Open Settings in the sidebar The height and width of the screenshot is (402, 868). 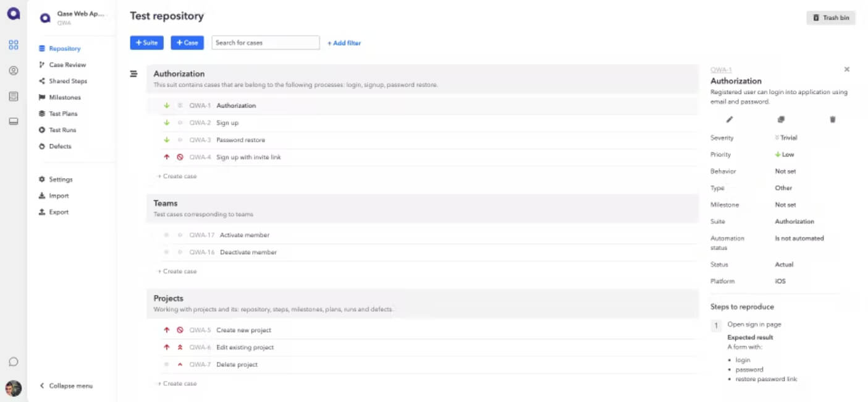pos(56,179)
